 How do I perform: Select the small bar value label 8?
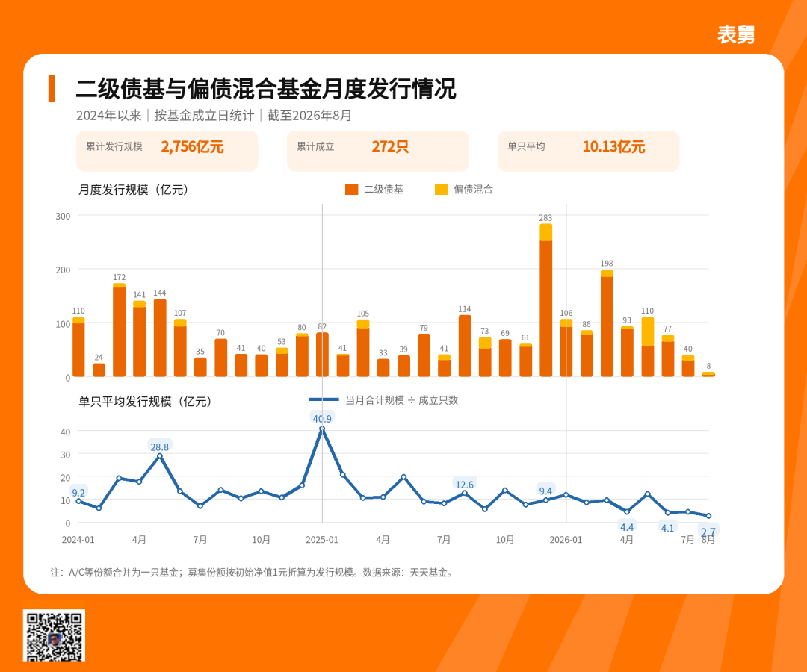coord(708,366)
